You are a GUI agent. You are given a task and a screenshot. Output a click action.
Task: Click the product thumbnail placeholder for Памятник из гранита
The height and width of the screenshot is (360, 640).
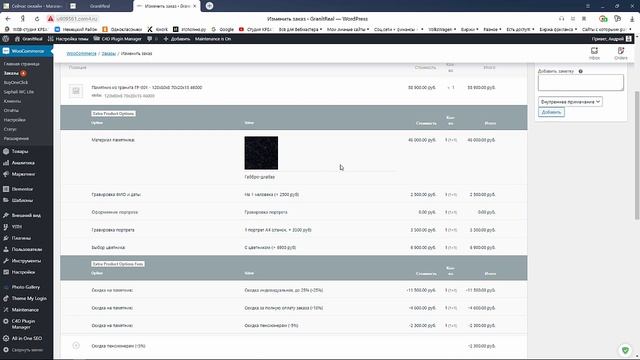pyautogui.click(x=76, y=91)
